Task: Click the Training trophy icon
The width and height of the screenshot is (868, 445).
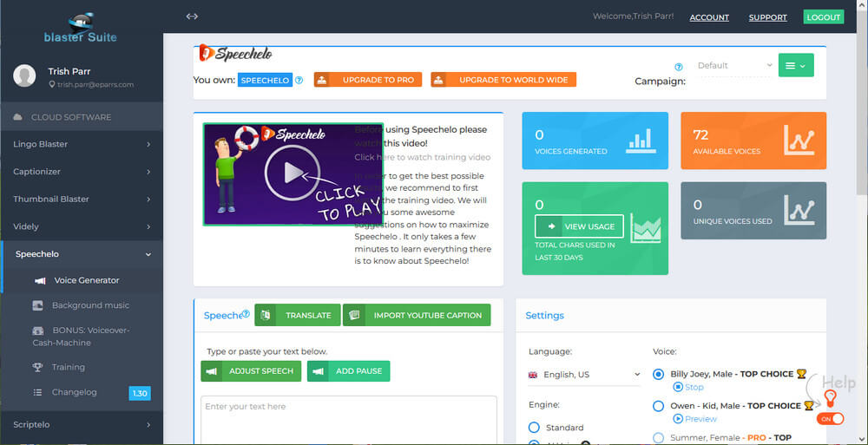Action: click(x=37, y=367)
